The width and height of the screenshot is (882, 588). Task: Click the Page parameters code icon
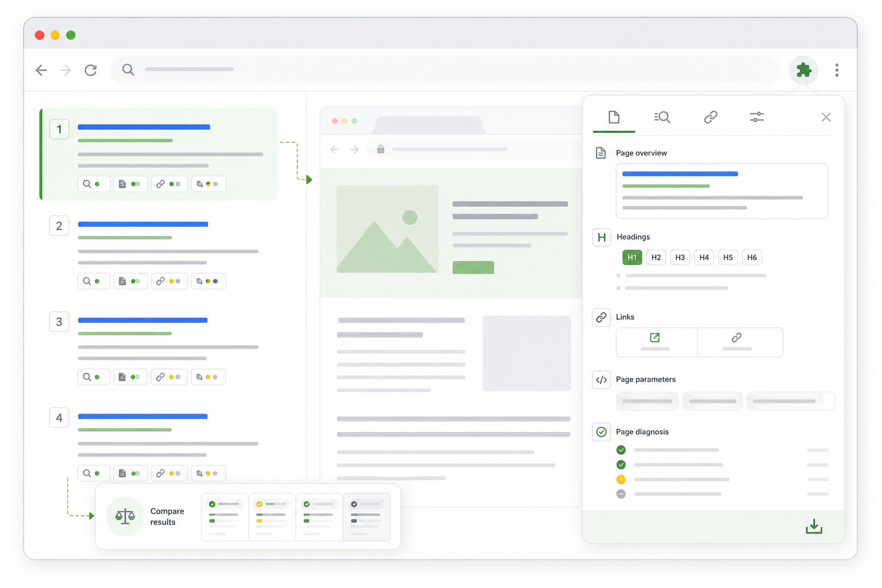tap(601, 380)
